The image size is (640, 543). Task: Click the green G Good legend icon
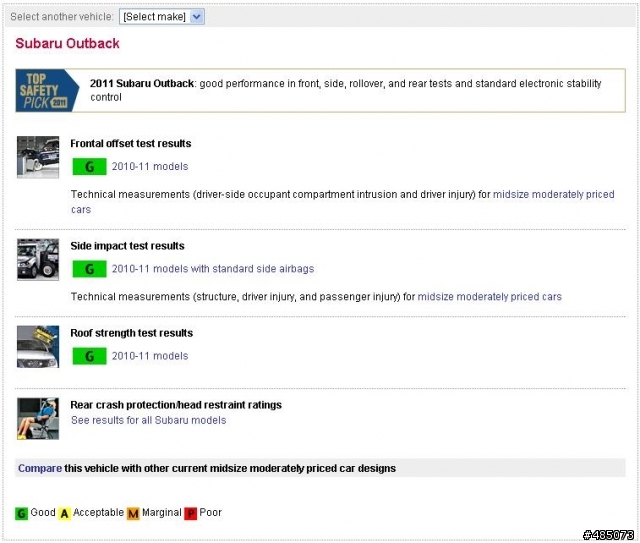tap(22, 513)
